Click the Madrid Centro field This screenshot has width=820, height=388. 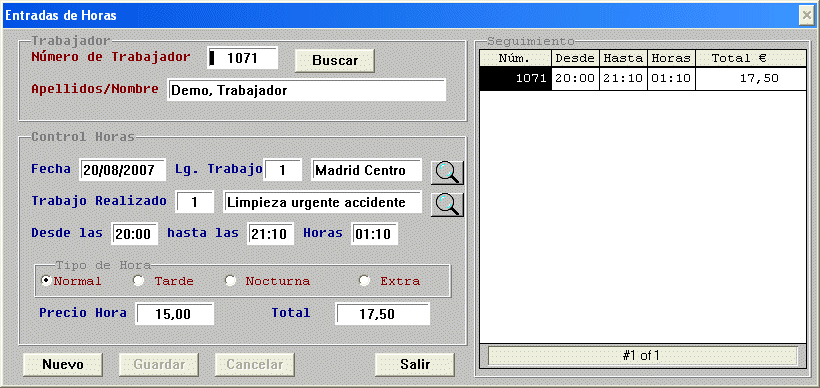pyautogui.click(x=366, y=170)
